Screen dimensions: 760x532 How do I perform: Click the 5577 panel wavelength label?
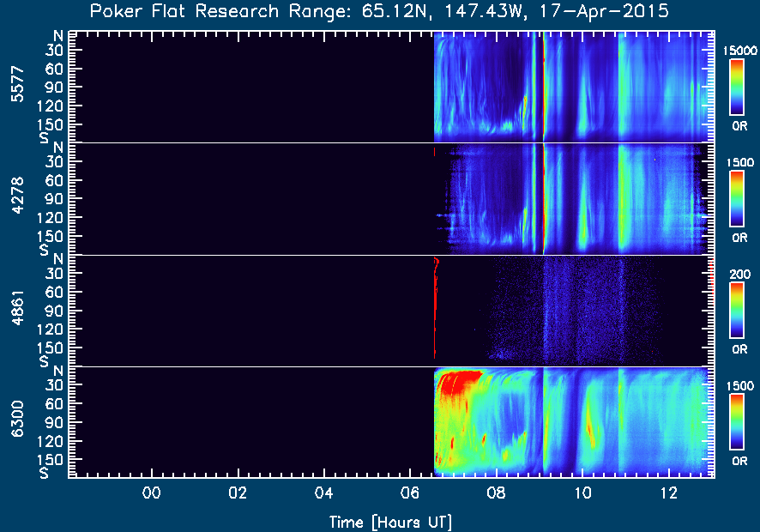[17, 84]
